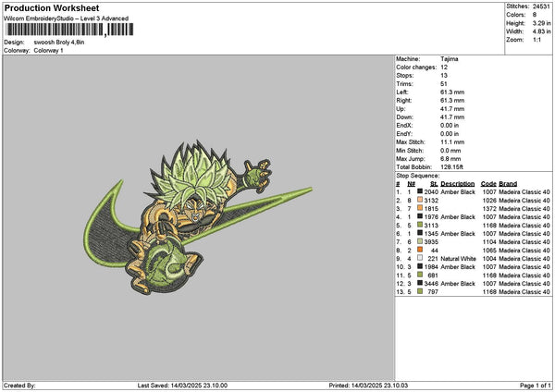
Task: Click thread code 1065 in stop 8
Action: (489, 251)
